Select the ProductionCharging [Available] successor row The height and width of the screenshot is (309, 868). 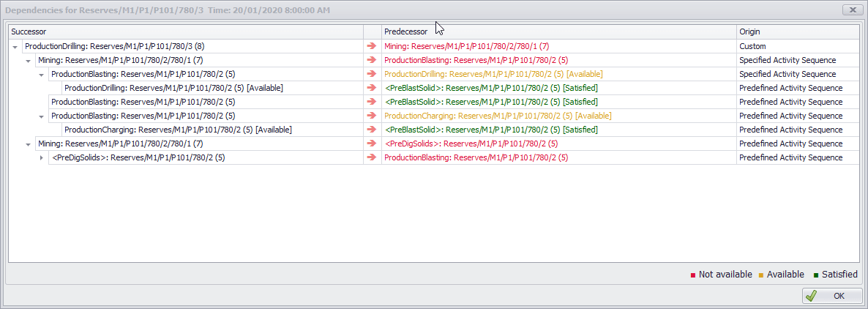[x=178, y=130]
